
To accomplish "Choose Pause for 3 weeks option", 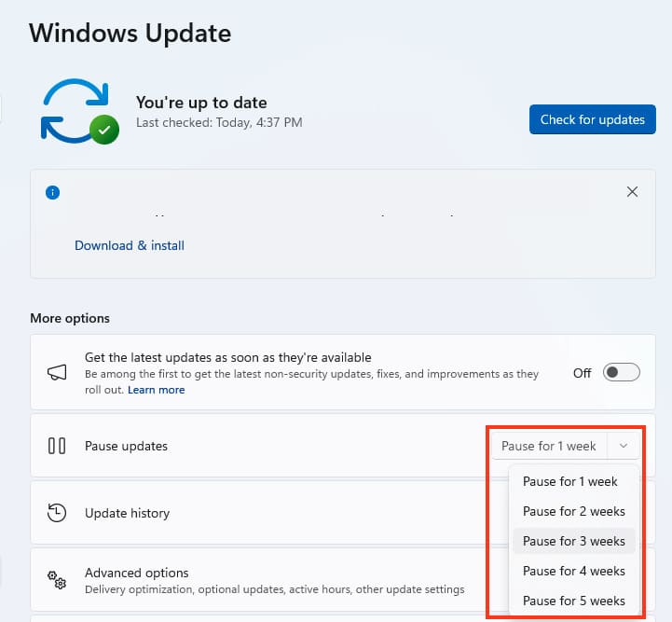I will pos(573,541).
